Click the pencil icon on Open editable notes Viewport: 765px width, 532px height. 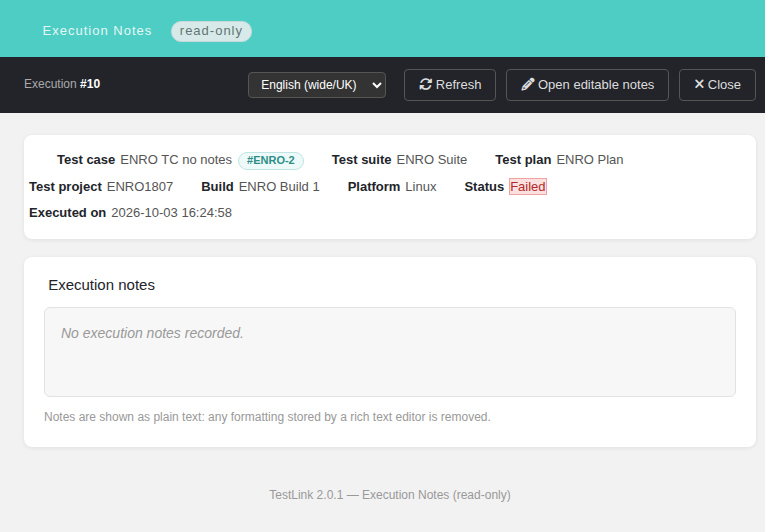(x=527, y=85)
